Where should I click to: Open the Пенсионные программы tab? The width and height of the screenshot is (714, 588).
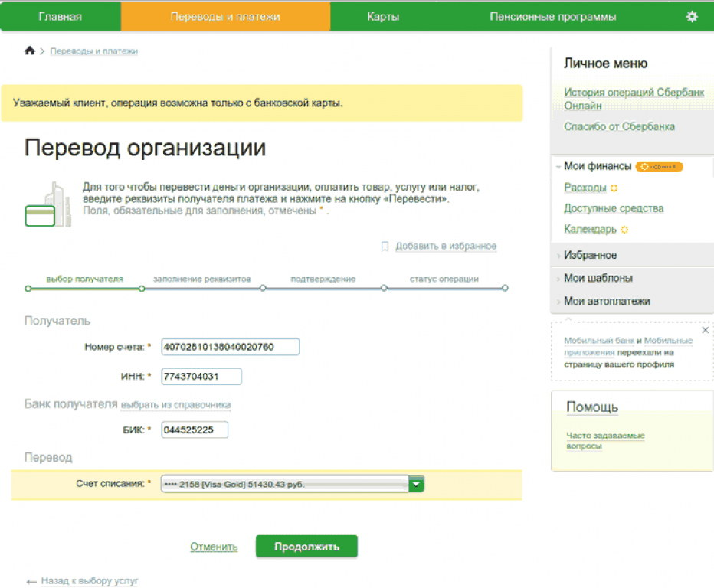[x=552, y=16]
